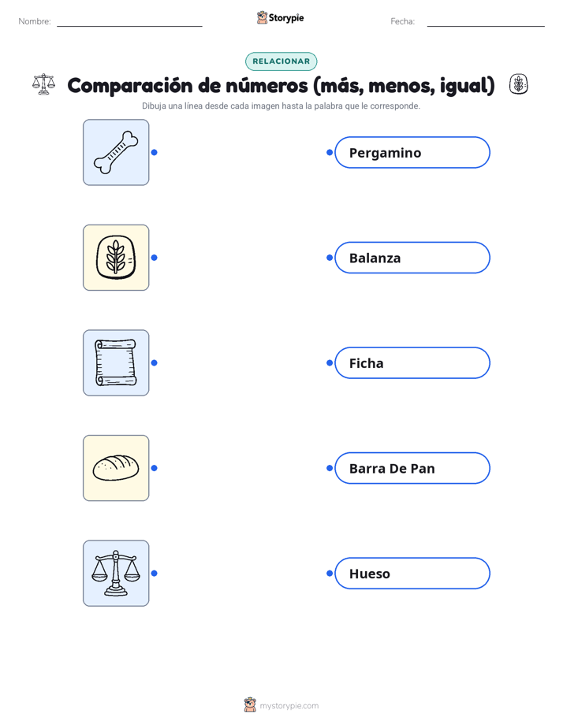Click the bone picture card
Screen dimensions: 563x728
point(116,152)
